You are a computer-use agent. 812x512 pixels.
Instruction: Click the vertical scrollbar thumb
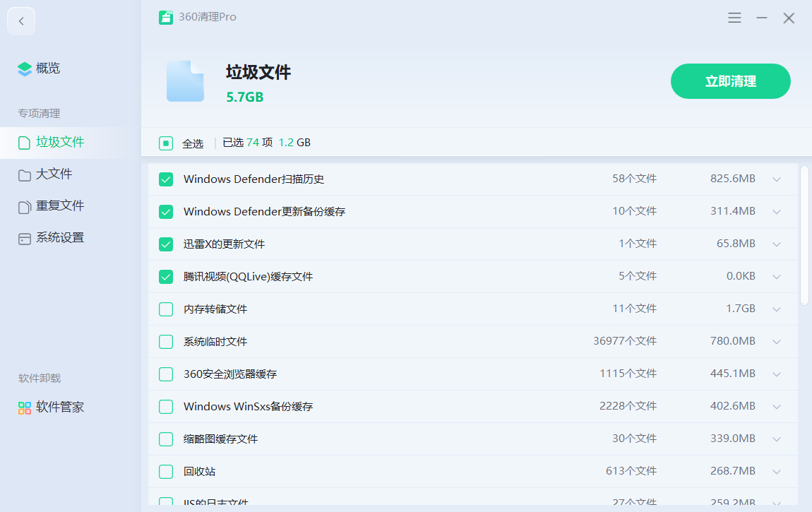point(804,236)
